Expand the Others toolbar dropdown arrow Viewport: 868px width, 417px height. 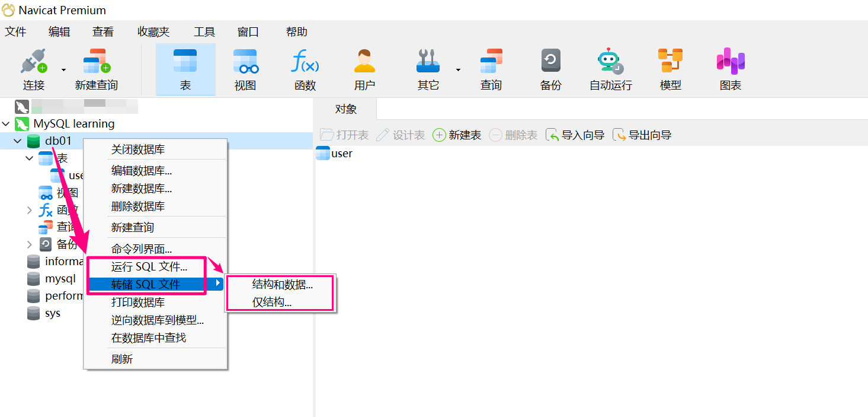458,70
